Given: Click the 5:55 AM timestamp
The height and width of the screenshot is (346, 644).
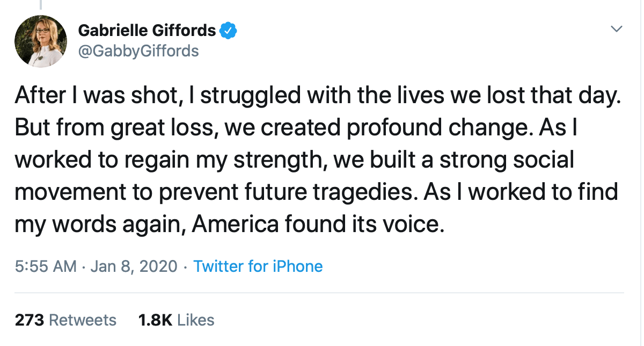Looking at the screenshot, I should 45,266.
